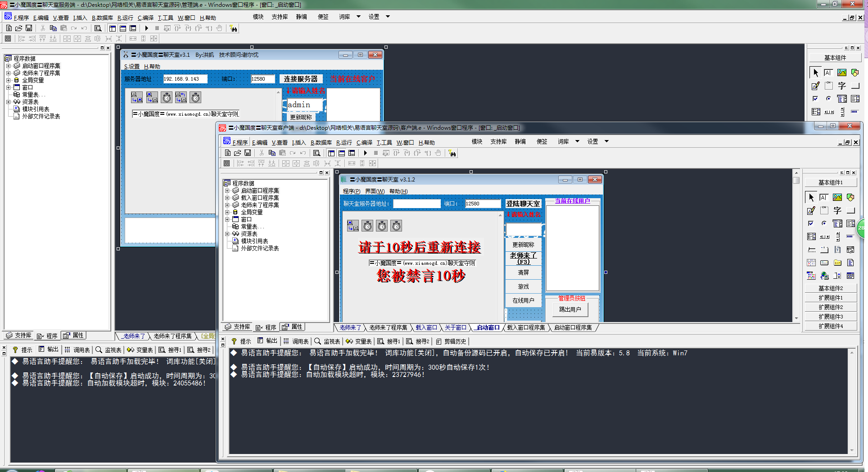Screen dimensions: 868x472
Task: Expand 老师来了程序集 in client program tree
Action: pos(227,205)
